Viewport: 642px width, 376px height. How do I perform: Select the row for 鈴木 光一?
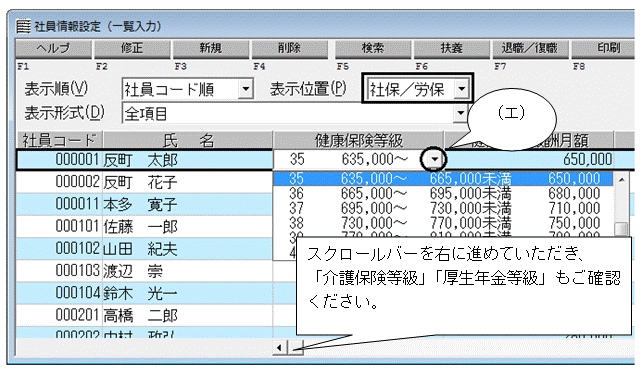(x=145, y=293)
